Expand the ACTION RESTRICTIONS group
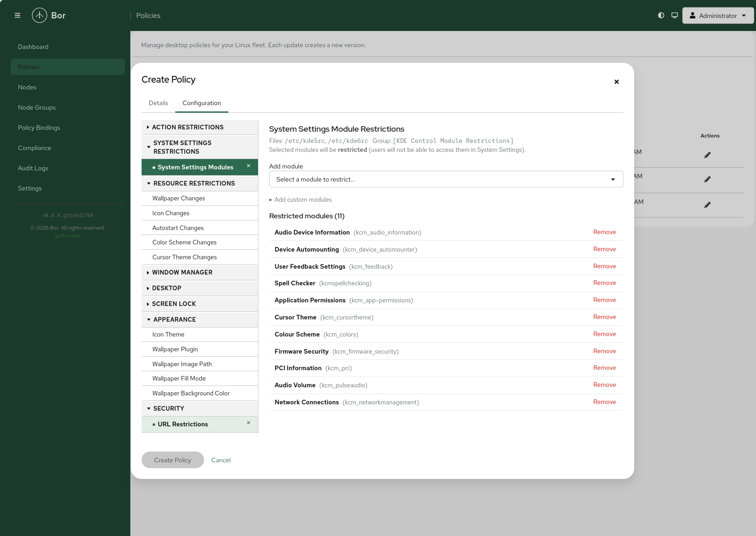The image size is (756, 536). pyautogui.click(x=200, y=127)
